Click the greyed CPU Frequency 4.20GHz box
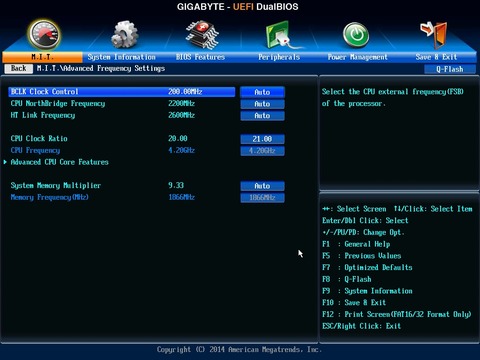 262,151
